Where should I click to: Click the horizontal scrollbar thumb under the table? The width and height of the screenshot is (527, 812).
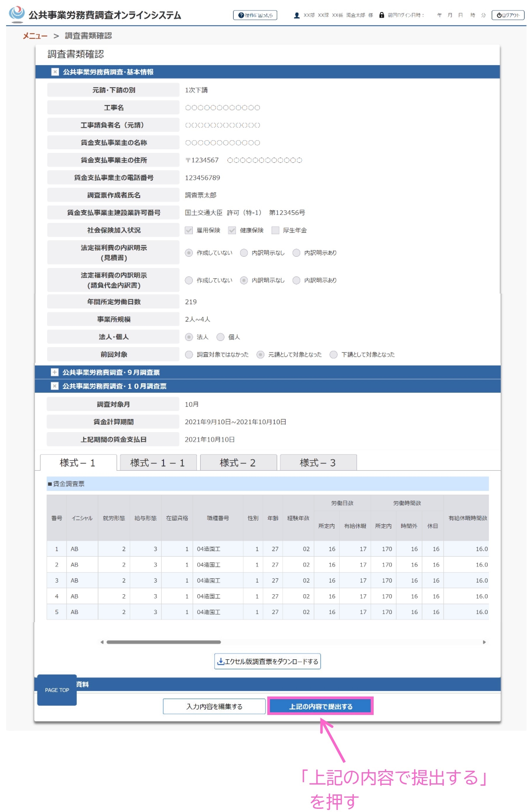(164, 642)
